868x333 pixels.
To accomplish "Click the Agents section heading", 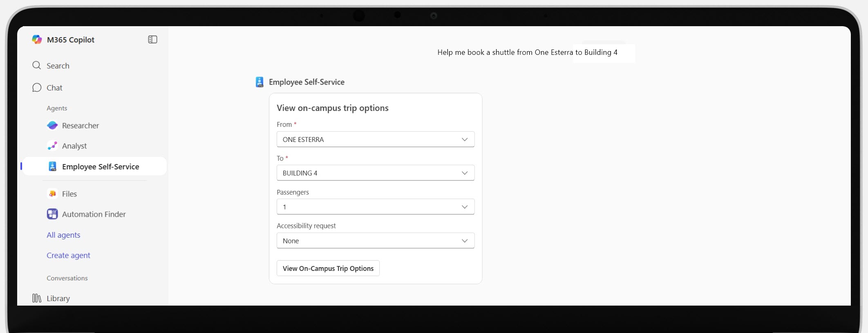I will point(57,108).
